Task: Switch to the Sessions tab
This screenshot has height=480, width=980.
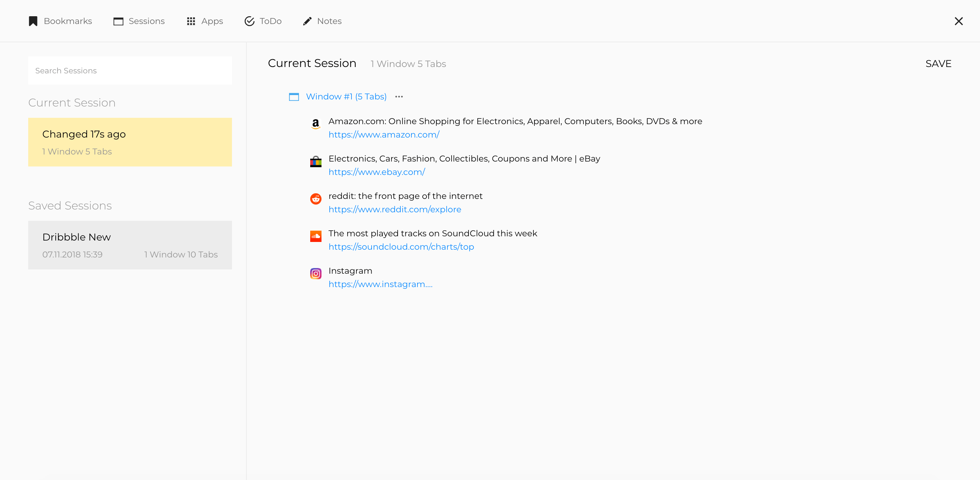Action: (139, 21)
